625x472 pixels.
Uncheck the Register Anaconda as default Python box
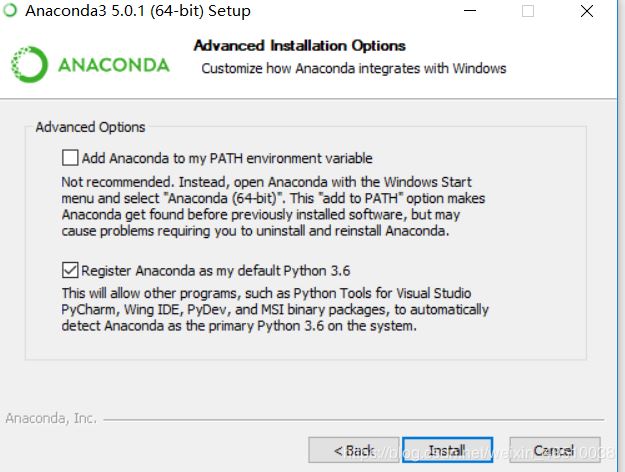click(x=69, y=270)
